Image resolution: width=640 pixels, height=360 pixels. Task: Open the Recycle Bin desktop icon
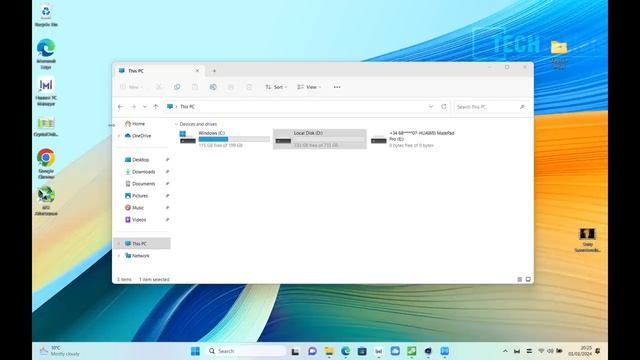click(x=46, y=15)
